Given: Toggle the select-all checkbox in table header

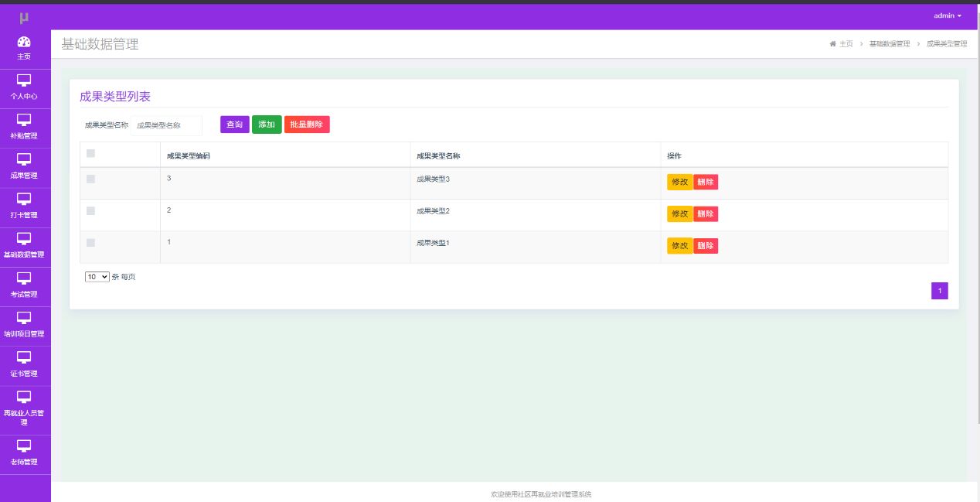Looking at the screenshot, I should pos(90,153).
